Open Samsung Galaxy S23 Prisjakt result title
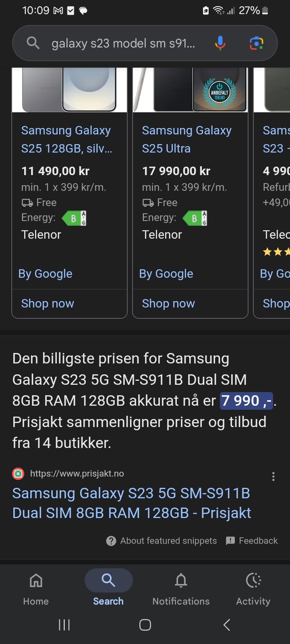The width and height of the screenshot is (290, 644). pos(131,503)
